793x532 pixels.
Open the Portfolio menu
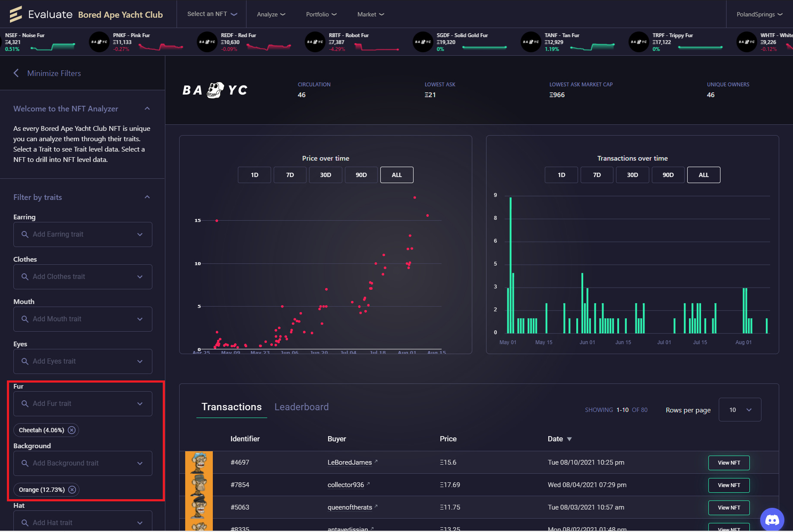point(321,14)
